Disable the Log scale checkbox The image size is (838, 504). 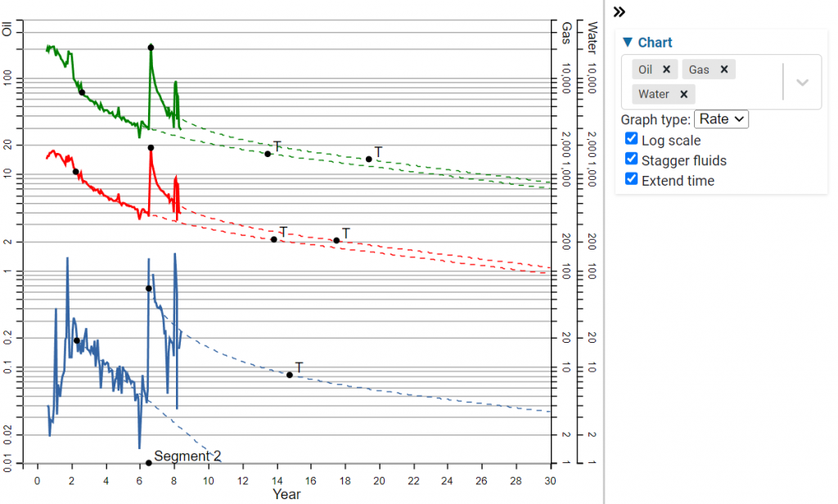631,139
